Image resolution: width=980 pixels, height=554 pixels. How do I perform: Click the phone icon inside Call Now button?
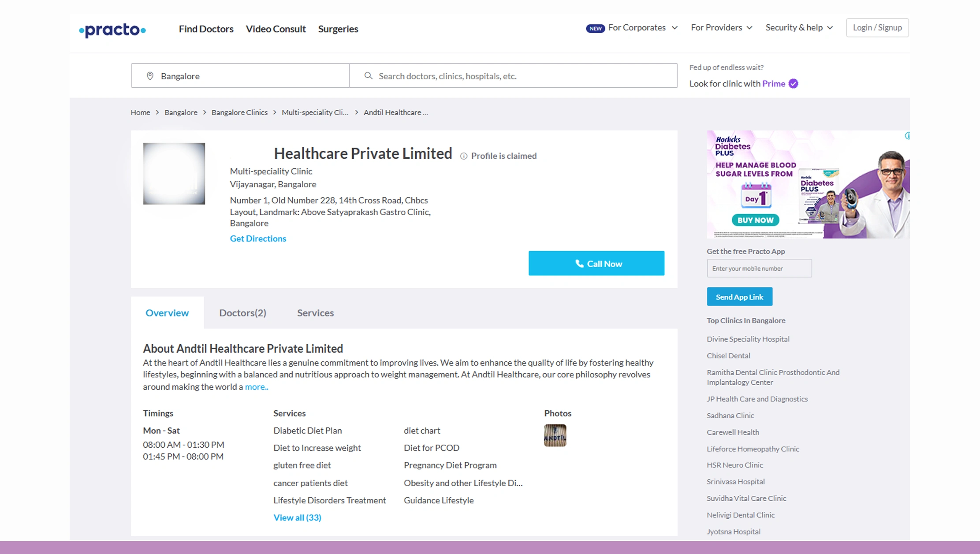pyautogui.click(x=579, y=263)
